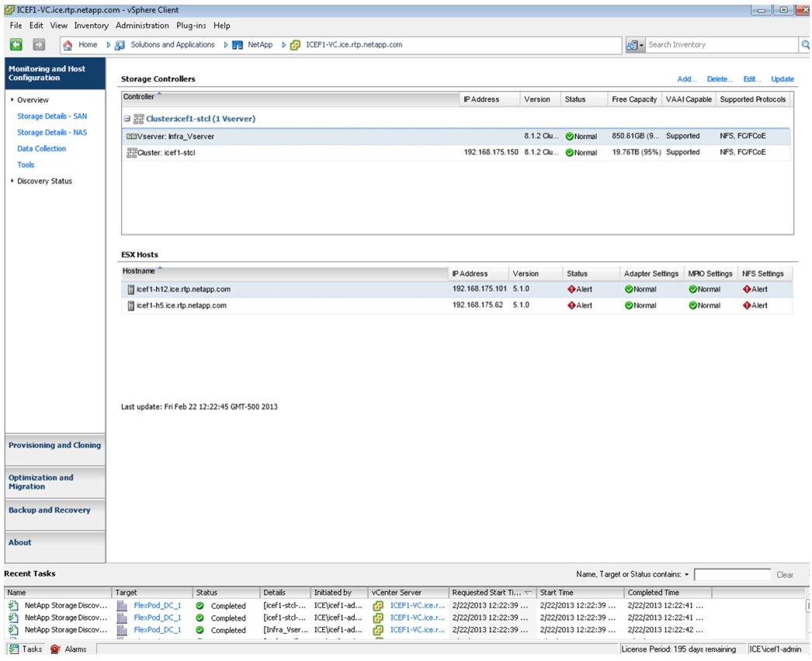Viewport: 812px width, 661px height.
Task: Open the About section
Action: pos(55,547)
